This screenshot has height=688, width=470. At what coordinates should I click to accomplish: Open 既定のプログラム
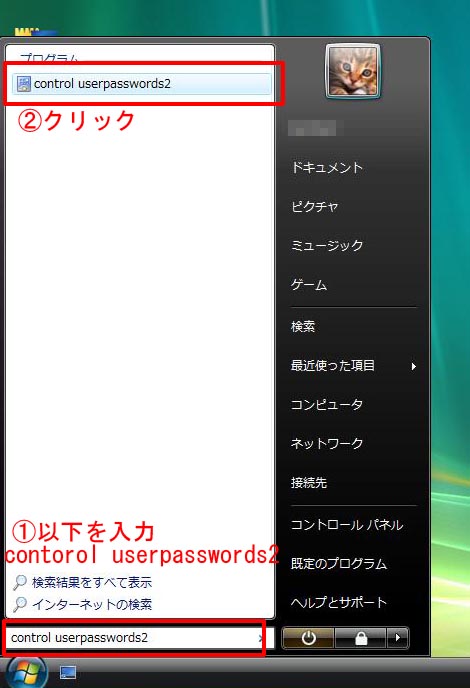coord(339,564)
